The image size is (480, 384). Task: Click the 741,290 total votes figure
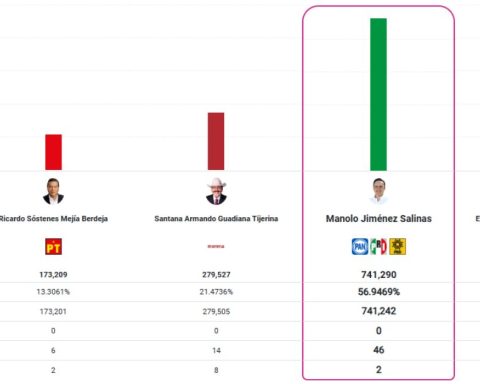point(379,275)
